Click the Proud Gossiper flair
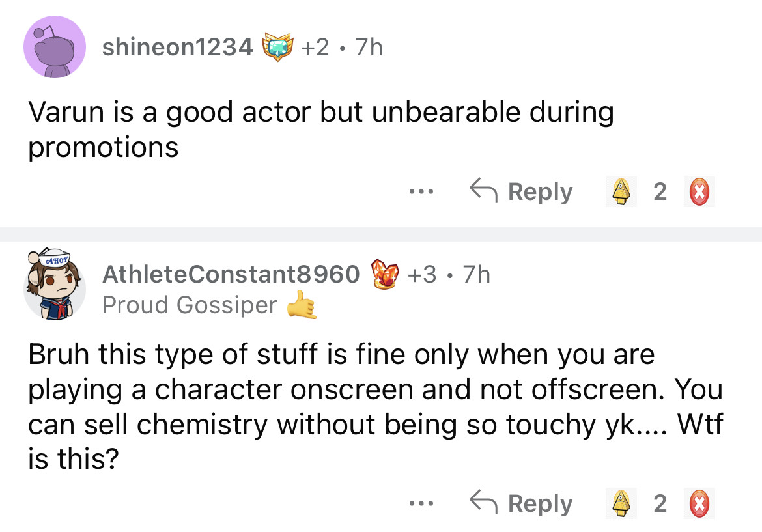Screen dimensions: 762x532 190,305
